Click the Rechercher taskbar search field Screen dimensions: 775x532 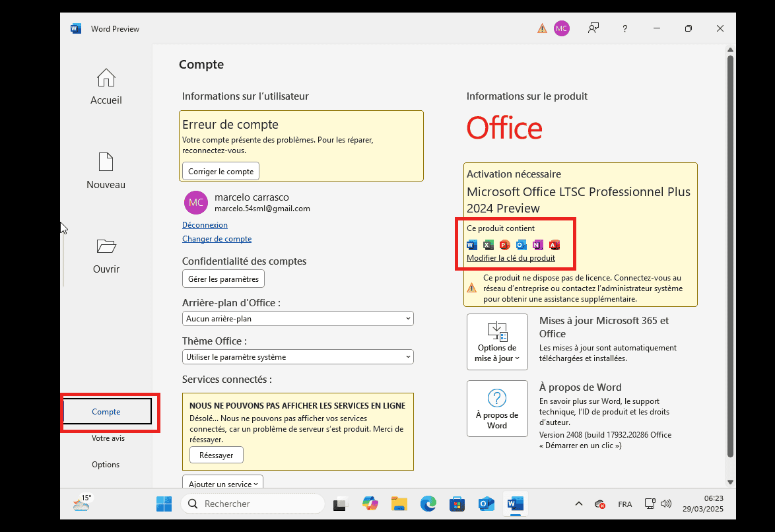click(253, 504)
